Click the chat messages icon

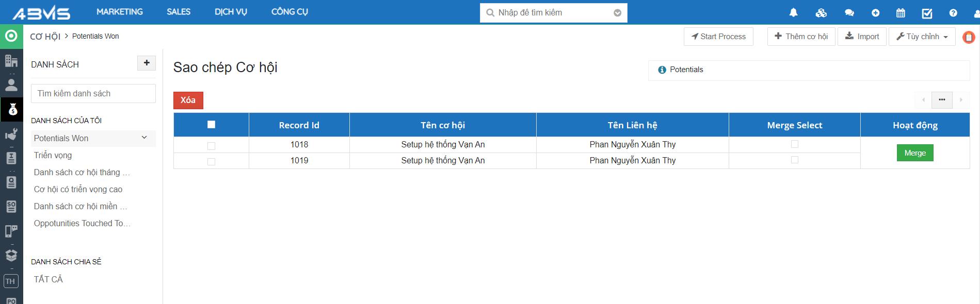click(x=849, y=13)
